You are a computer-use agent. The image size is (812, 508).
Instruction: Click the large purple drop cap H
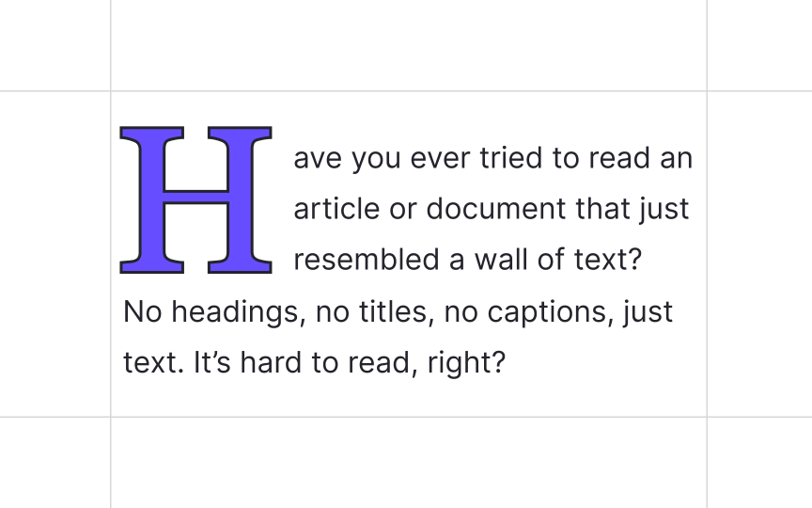(195, 199)
